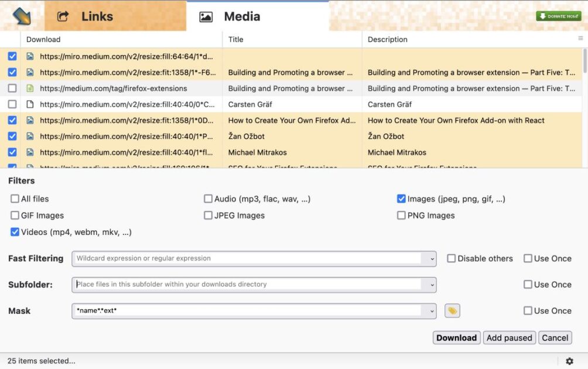Switch to the Media tab
The height and width of the screenshot is (369, 588).
coord(242,16)
